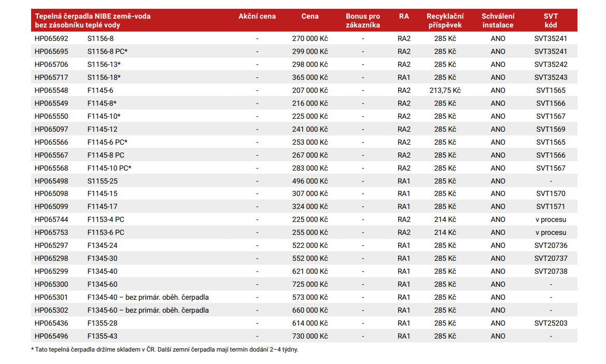Select model S1156-18*
Screen dimensions: 606x364
[104, 77]
